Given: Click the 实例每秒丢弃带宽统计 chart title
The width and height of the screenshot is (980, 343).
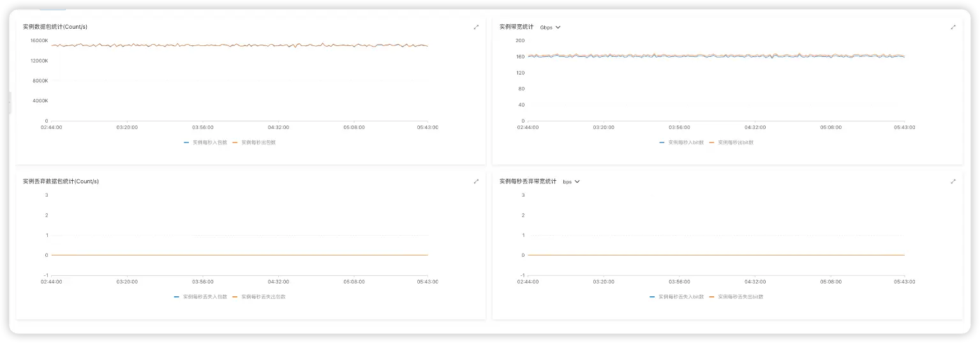Looking at the screenshot, I should (x=528, y=181).
